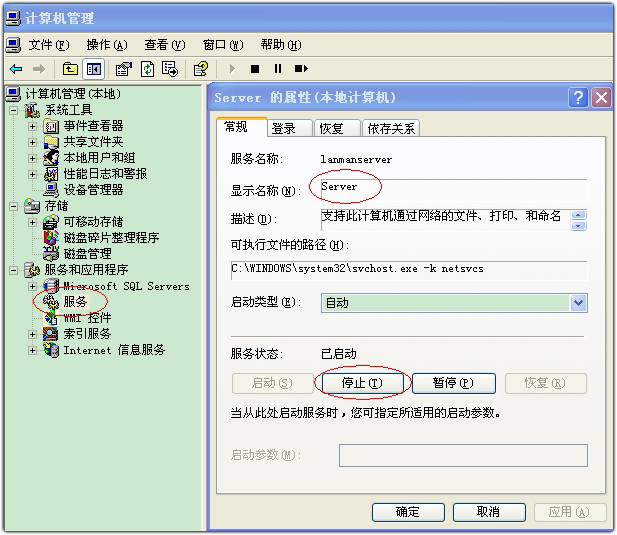This screenshot has height=535, width=617.
Task: Open the Properties toolbar icon
Action: click(123, 69)
